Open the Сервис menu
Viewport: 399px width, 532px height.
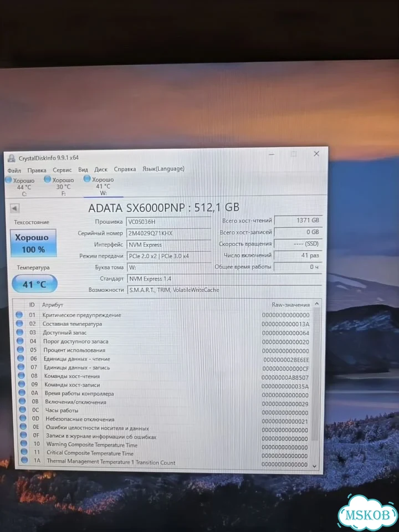(x=62, y=170)
